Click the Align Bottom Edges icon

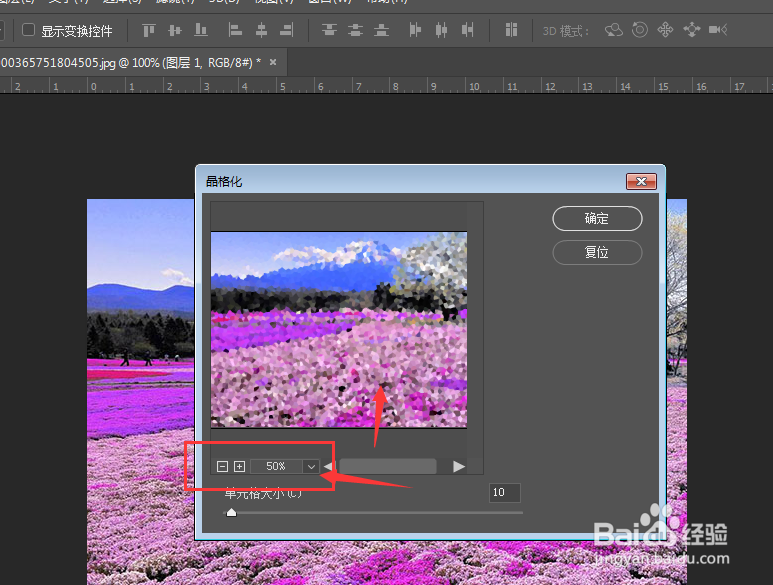click(201, 31)
